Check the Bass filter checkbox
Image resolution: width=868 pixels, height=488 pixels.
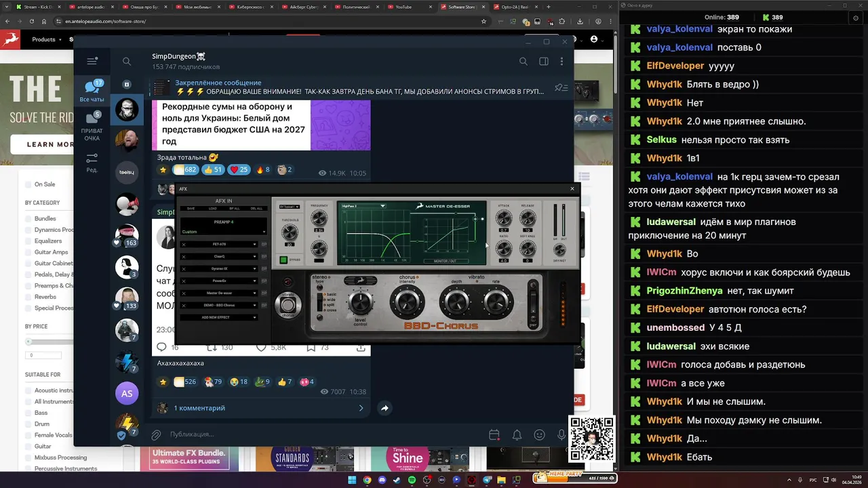pyautogui.click(x=28, y=413)
